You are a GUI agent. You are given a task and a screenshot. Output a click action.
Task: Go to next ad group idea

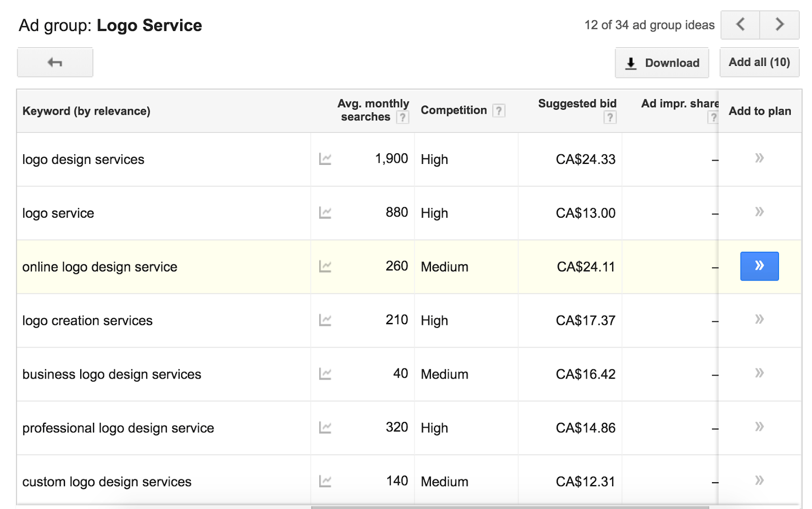(780, 24)
